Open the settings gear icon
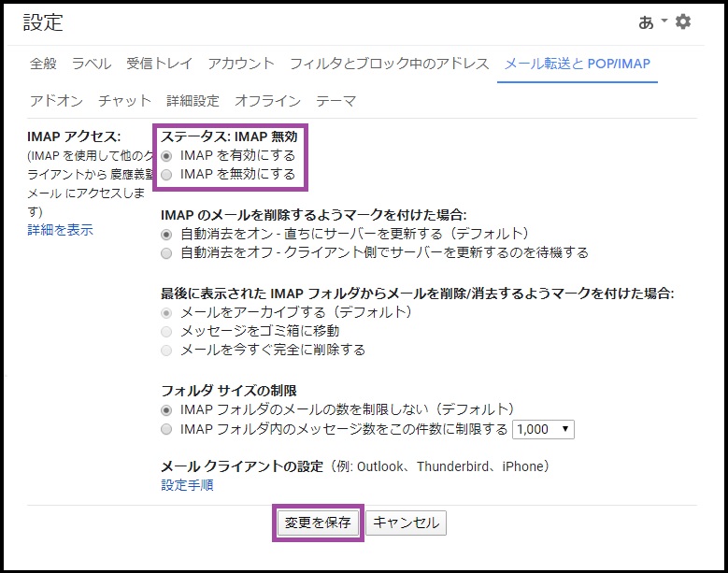728x573 pixels. (683, 21)
